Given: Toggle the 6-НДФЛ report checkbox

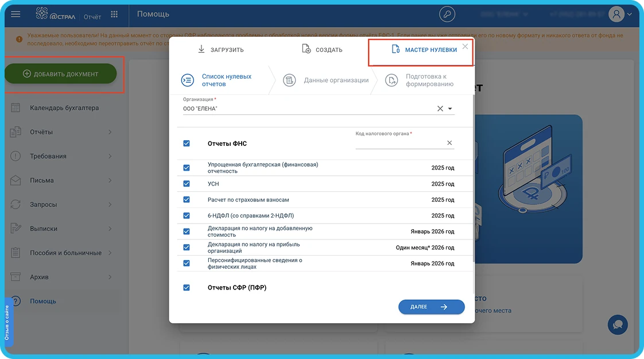Looking at the screenshot, I should click(x=187, y=216).
